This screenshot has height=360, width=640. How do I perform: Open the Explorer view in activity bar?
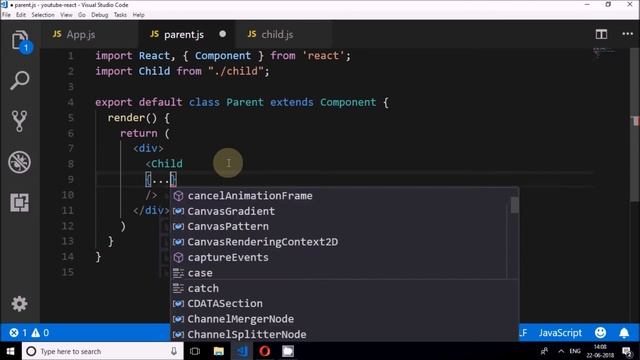tap(20, 41)
